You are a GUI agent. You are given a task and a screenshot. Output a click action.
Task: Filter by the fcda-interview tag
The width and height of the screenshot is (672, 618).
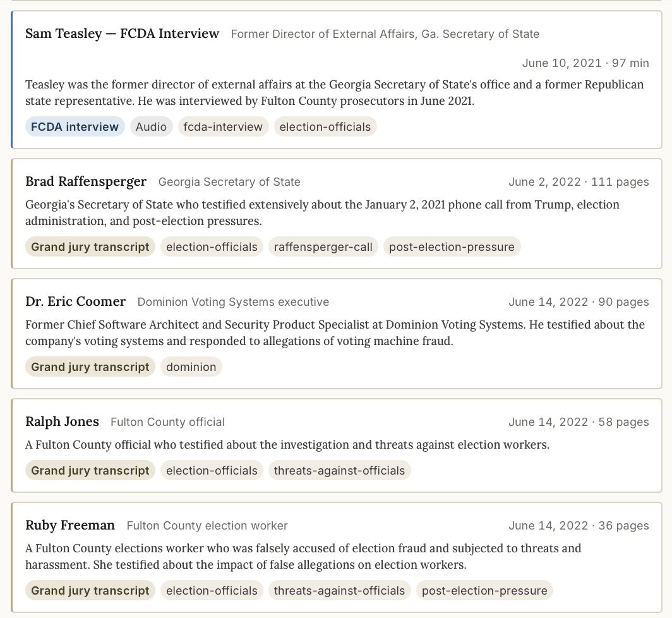(x=223, y=127)
